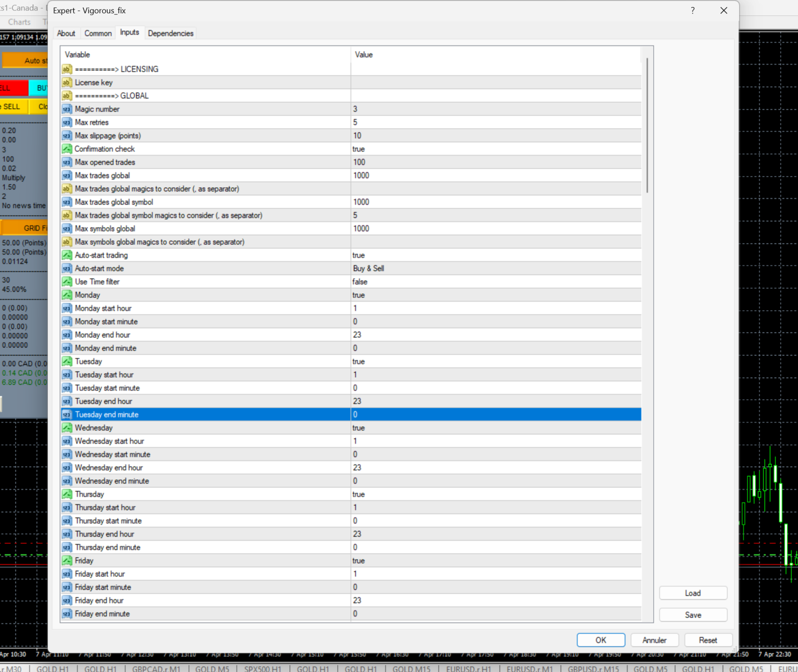The image size is (798, 672).
Task: Click the Wednesday boolean row icon
Action: pos(67,428)
